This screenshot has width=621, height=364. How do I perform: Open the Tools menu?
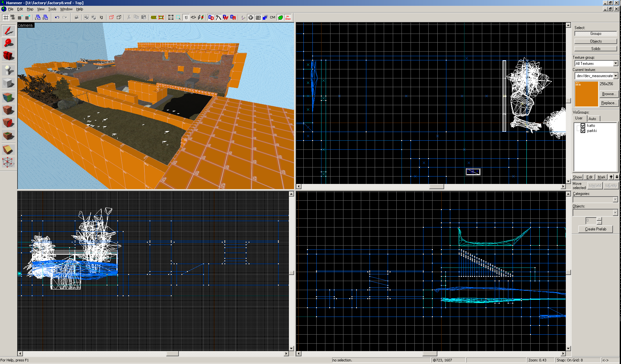click(x=52, y=9)
